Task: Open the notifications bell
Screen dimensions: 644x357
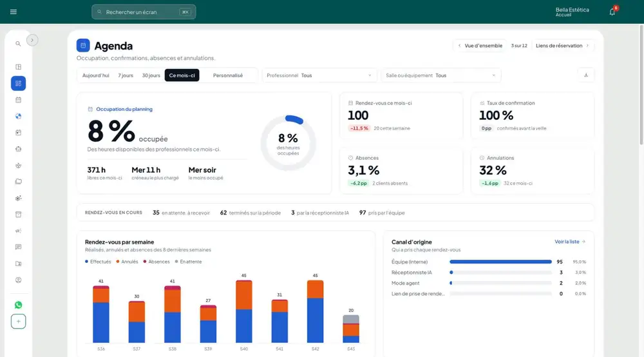Action: (x=612, y=12)
